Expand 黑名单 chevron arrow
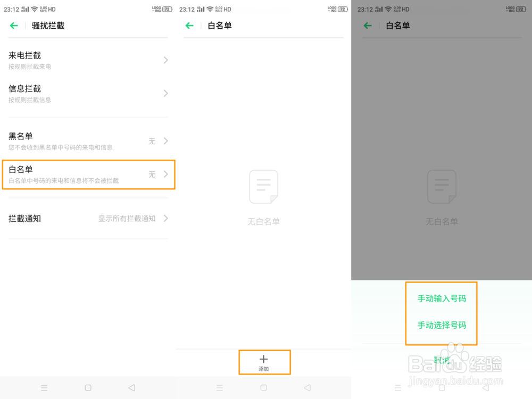This screenshot has width=532, height=399. tap(165, 141)
